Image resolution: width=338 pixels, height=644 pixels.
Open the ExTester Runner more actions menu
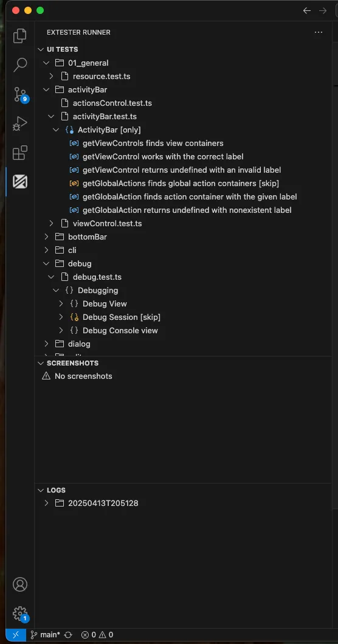click(319, 32)
